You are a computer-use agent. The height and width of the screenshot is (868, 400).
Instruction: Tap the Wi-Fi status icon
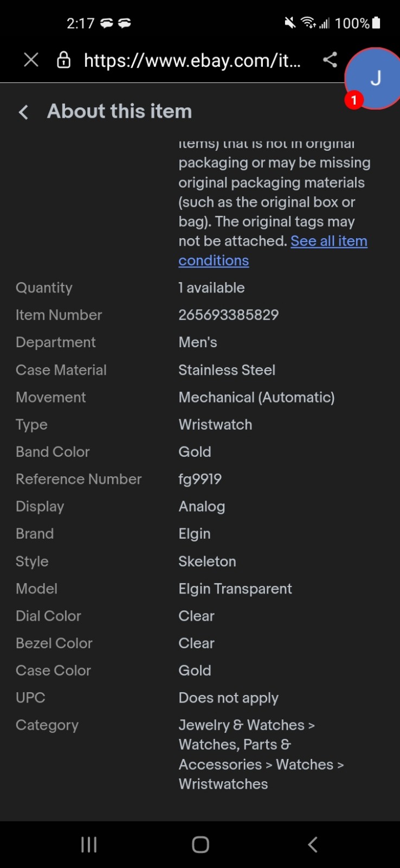(308, 23)
